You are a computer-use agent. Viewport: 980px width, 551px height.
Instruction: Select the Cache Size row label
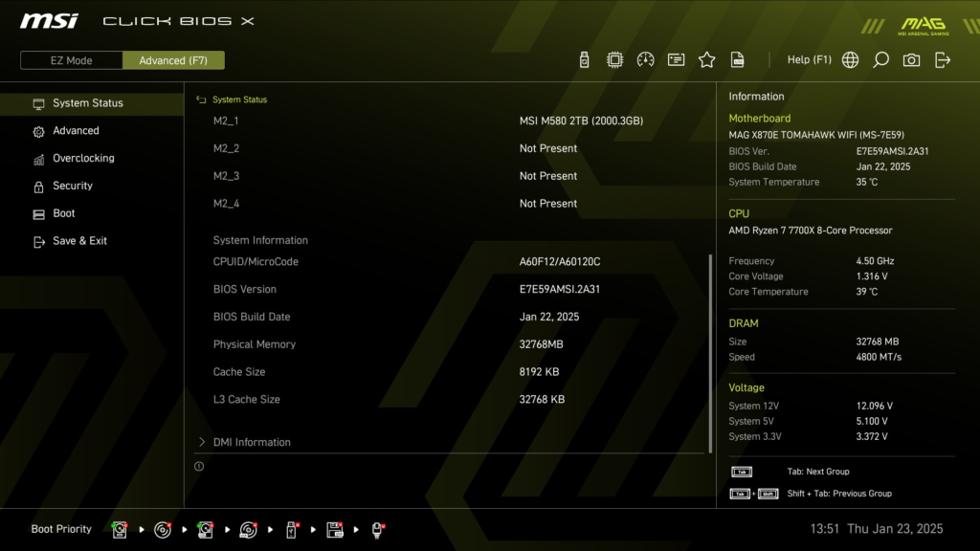pyautogui.click(x=238, y=372)
